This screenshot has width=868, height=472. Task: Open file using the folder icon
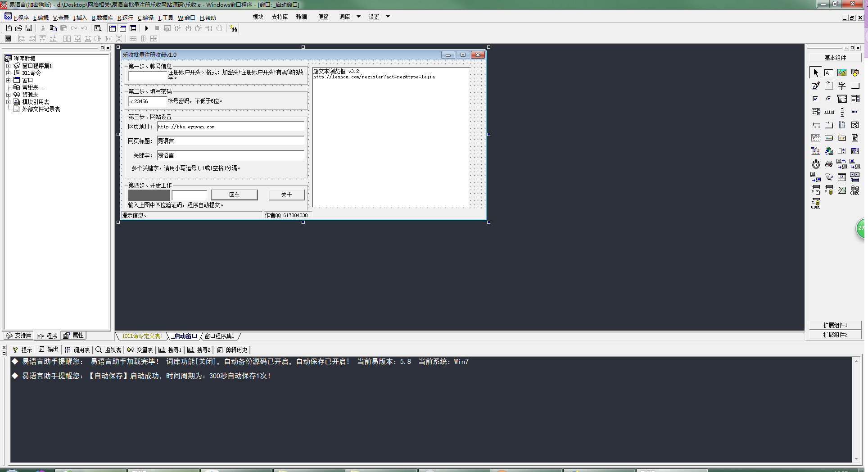pos(19,28)
